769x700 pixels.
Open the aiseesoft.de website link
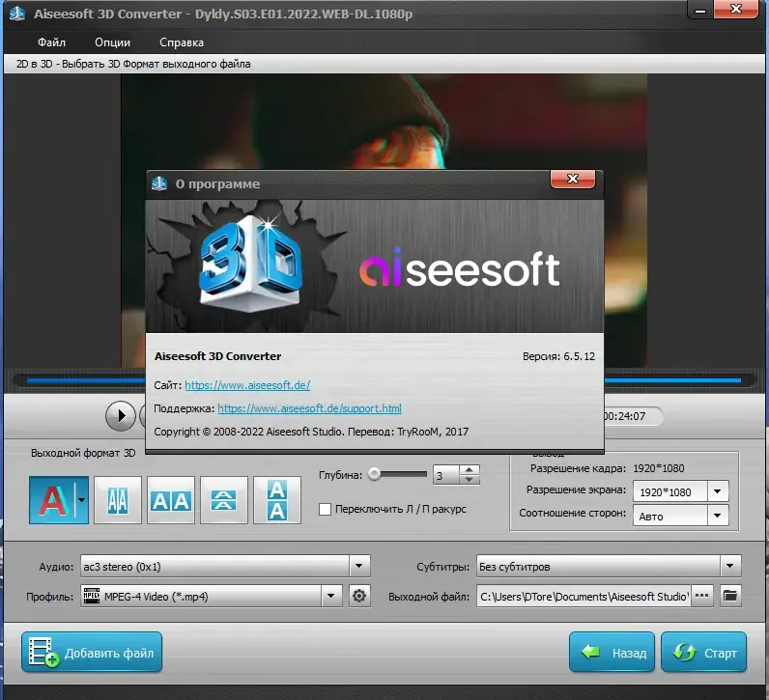pos(247,385)
